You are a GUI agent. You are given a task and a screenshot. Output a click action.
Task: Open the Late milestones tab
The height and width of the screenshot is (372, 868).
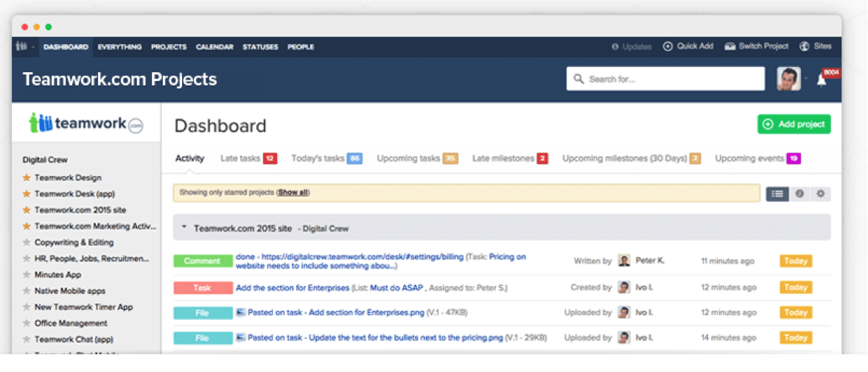[x=510, y=159]
